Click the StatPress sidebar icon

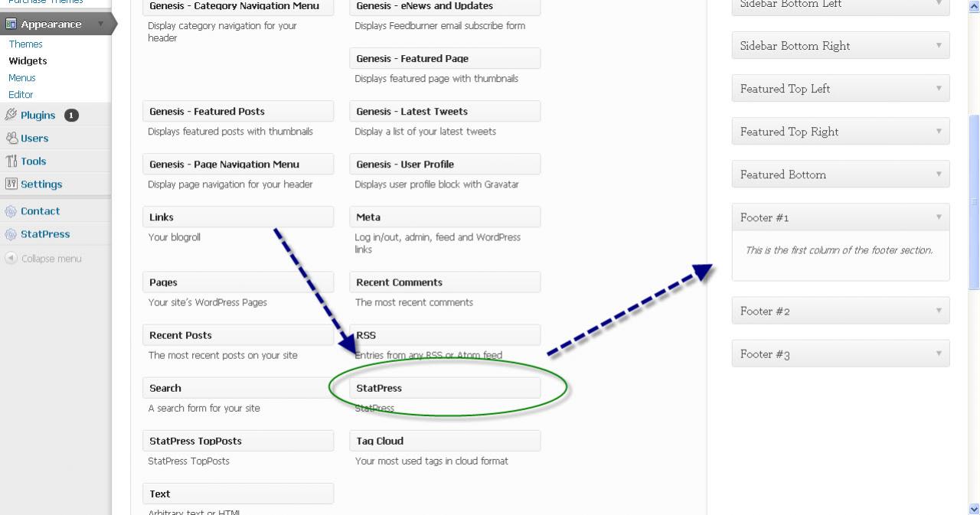tap(11, 234)
